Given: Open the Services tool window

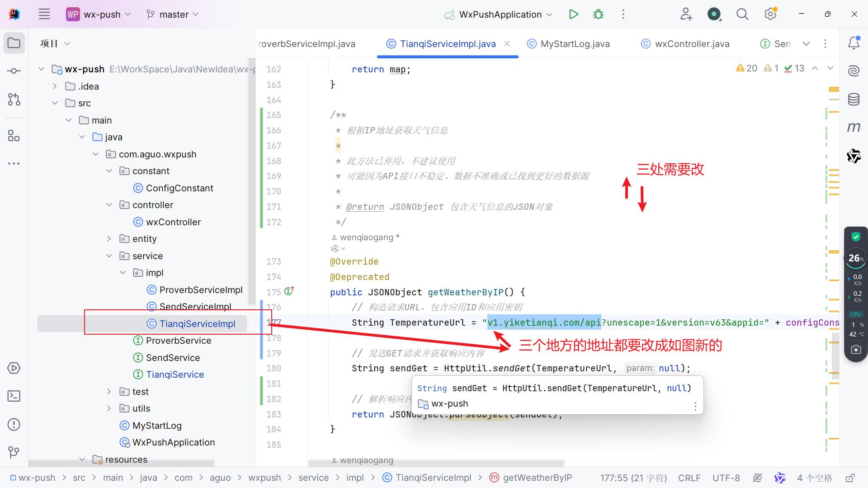Looking at the screenshot, I should point(14,368).
